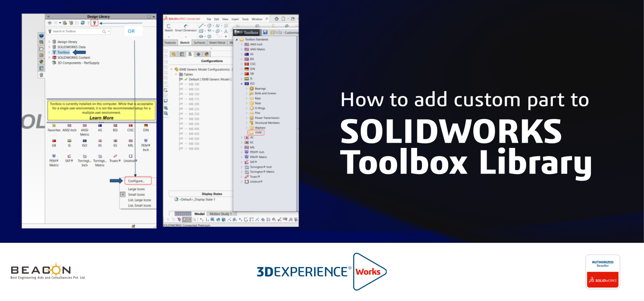
Task: Open the DisplayManager color ball tab icon
Action: click(207, 54)
